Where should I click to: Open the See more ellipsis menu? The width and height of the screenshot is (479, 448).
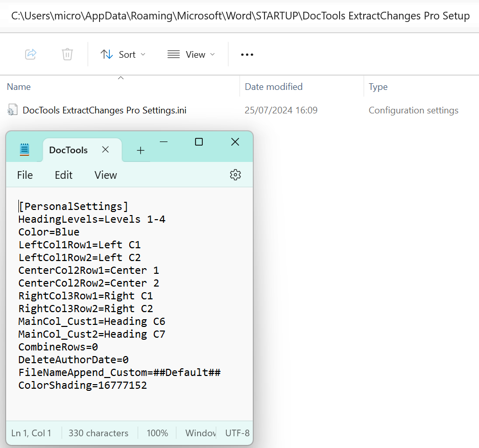click(247, 55)
